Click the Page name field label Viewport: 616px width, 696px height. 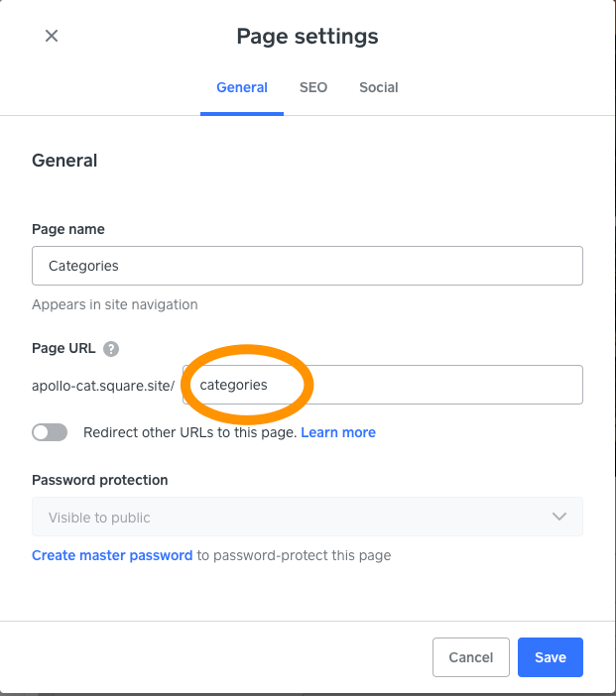[x=68, y=229]
